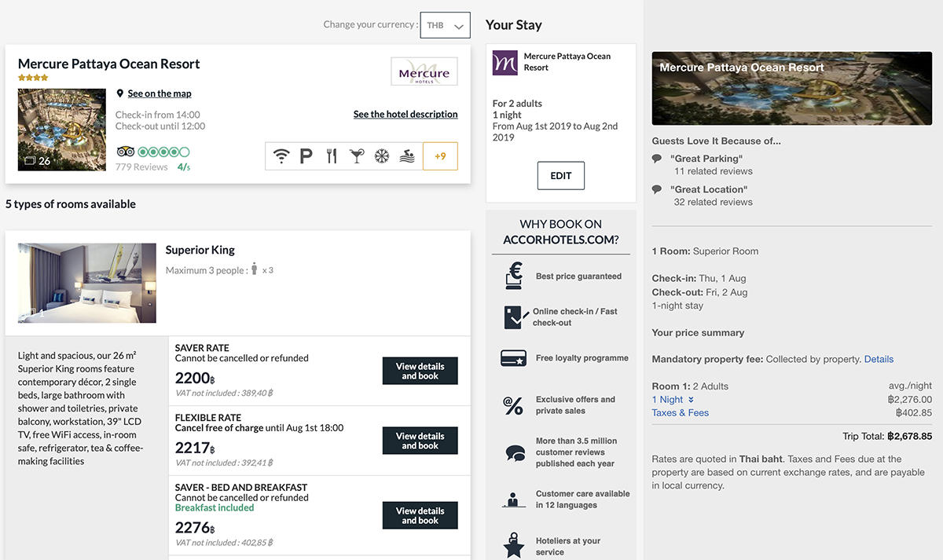Click the "Great Location" review highlight
The height and width of the screenshot is (560, 943).
709,189
